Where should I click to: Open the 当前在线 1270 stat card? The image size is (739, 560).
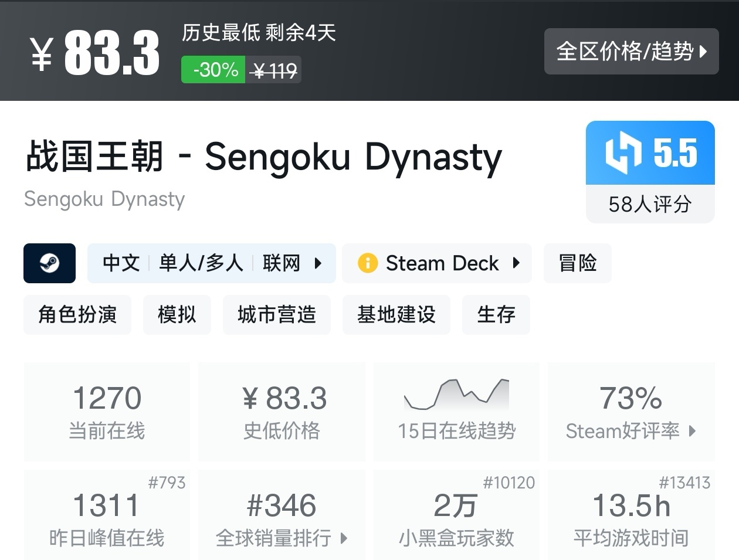[107, 411]
